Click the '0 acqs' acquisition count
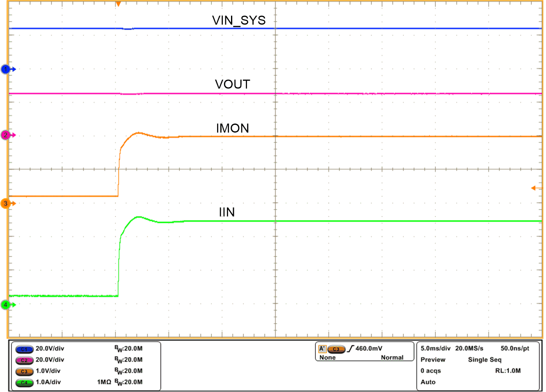Screen dimensions: 546x392 430,371
